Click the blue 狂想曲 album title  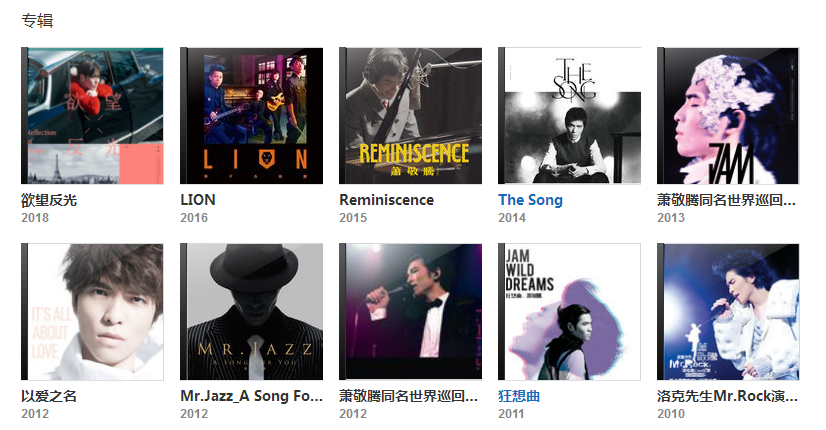point(519,396)
